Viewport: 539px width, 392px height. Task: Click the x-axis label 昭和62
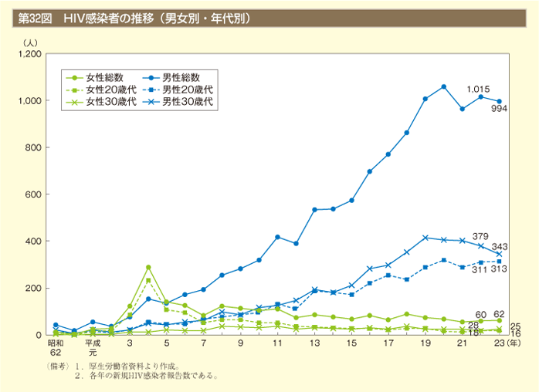pyautogui.click(x=56, y=348)
